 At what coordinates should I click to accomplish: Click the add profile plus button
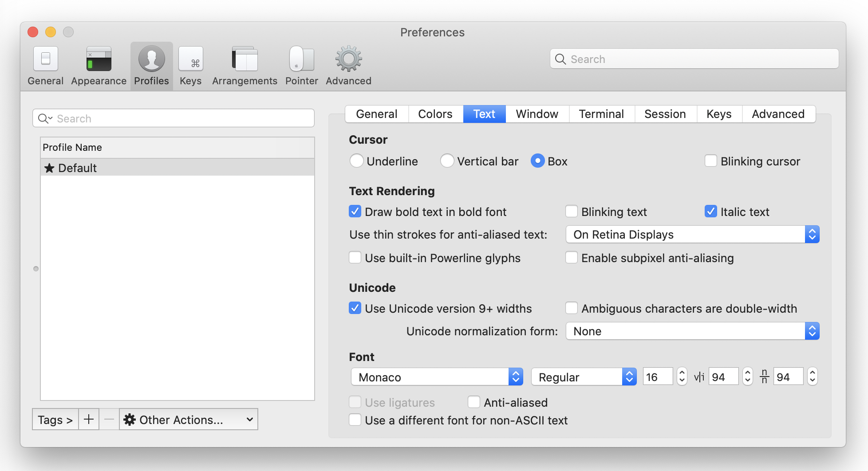point(89,419)
